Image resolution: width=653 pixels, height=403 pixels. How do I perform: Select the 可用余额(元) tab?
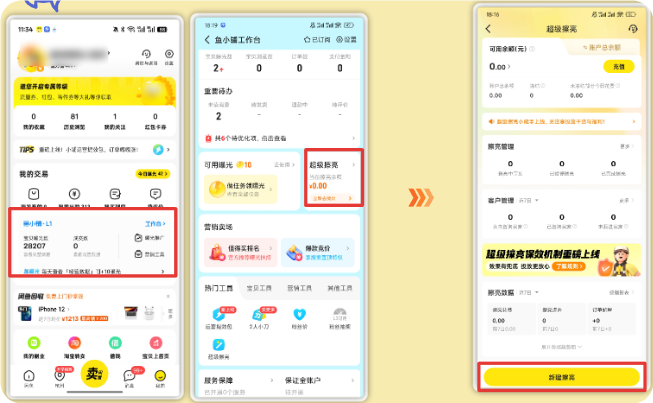pos(508,49)
